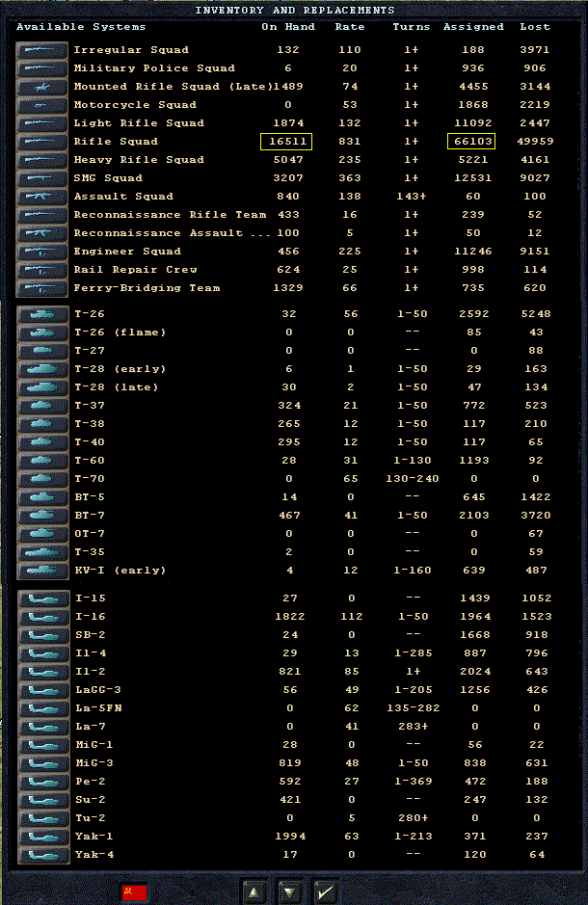Screen dimensions: 588x905
Task: Open the SMG Squad icon
Action: click(42, 178)
